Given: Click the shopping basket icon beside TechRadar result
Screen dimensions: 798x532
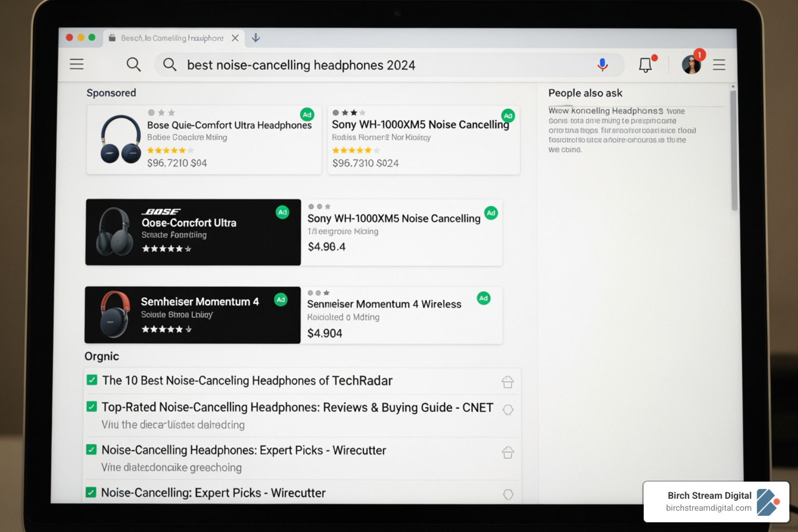Looking at the screenshot, I should pos(508,381).
